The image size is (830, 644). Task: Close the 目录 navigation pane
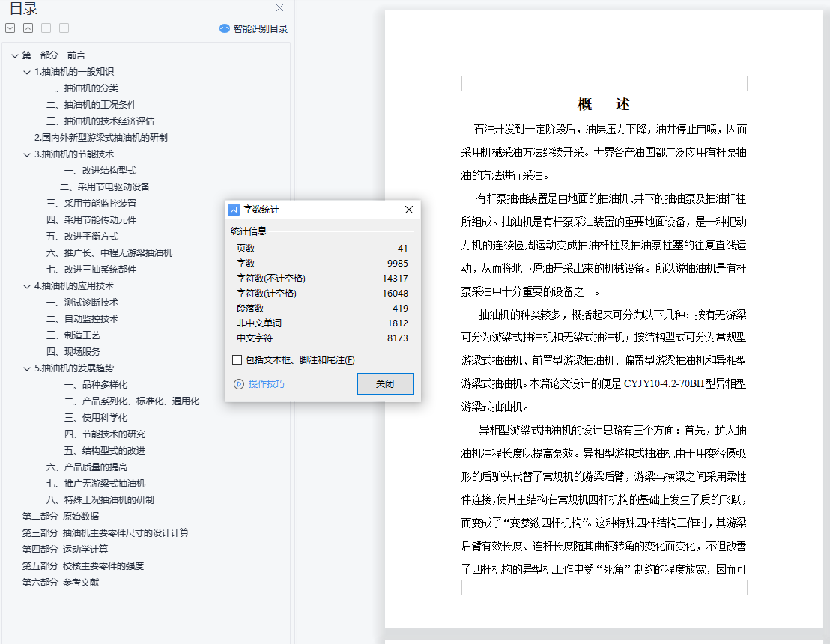tap(279, 8)
